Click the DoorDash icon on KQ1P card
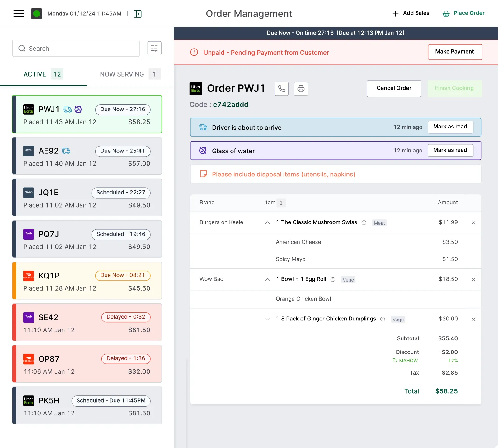The image size is (498, 448). (29, 276)
